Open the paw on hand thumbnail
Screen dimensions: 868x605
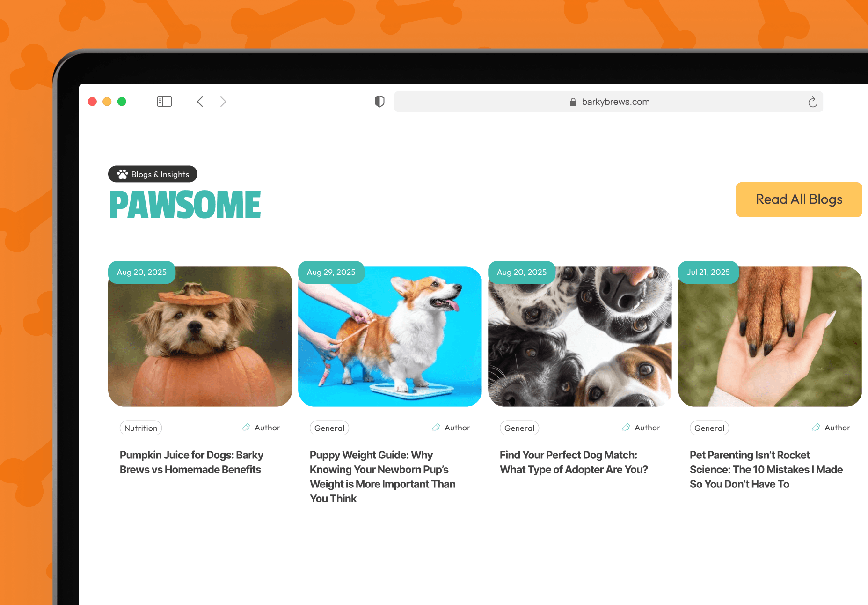coord(770,337)
